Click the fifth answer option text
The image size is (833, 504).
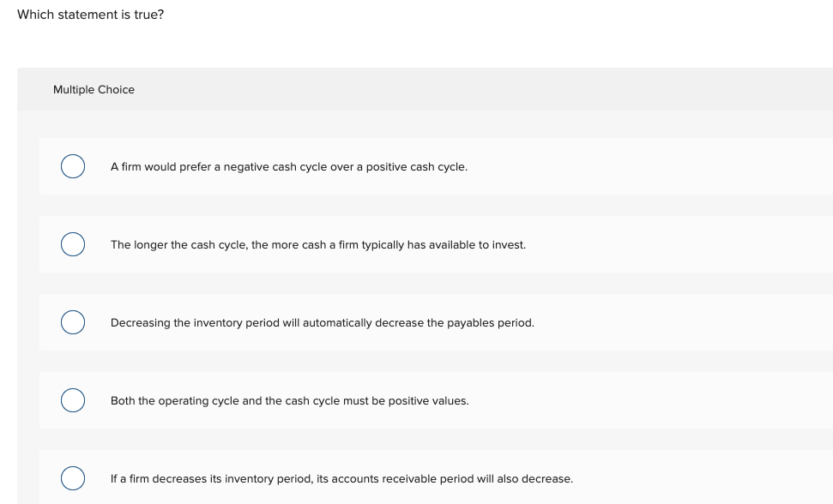point(341,478)
